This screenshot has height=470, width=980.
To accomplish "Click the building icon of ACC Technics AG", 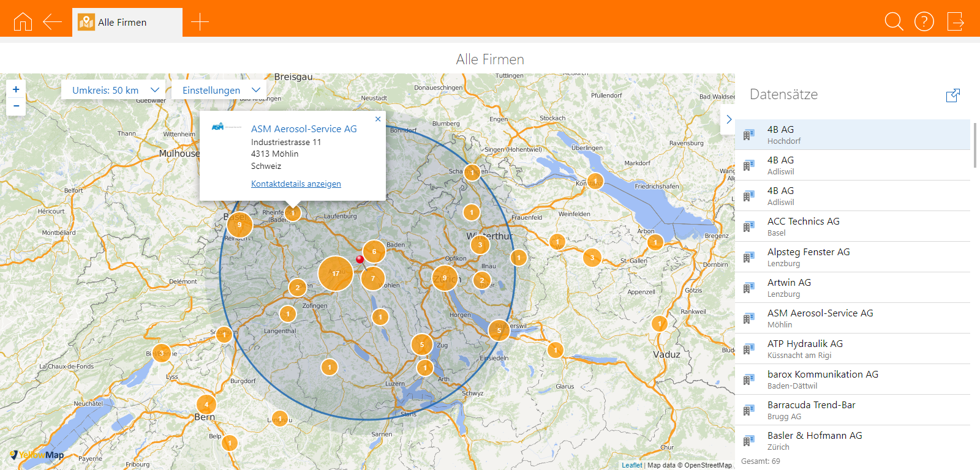I will pos(748,226).
